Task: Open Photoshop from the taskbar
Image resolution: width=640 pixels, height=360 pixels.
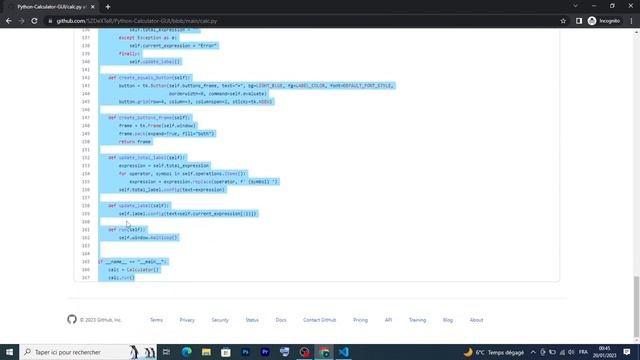Action: click(x=245, y=352)
